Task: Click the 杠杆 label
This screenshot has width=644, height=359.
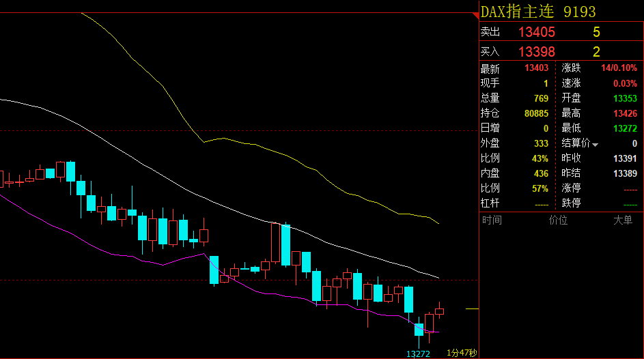Action: pyautogui.click(x=490, y=203)
